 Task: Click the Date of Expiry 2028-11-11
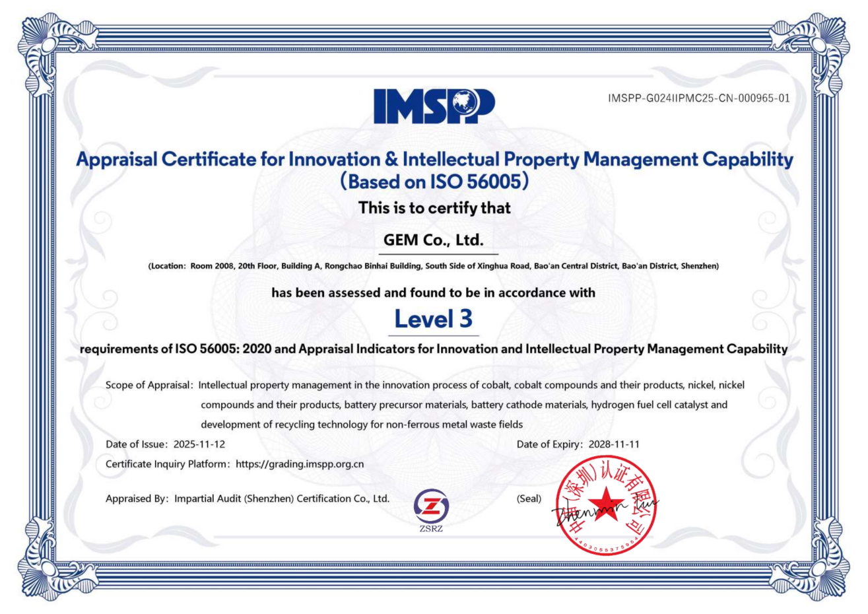[x=613, y=444]
